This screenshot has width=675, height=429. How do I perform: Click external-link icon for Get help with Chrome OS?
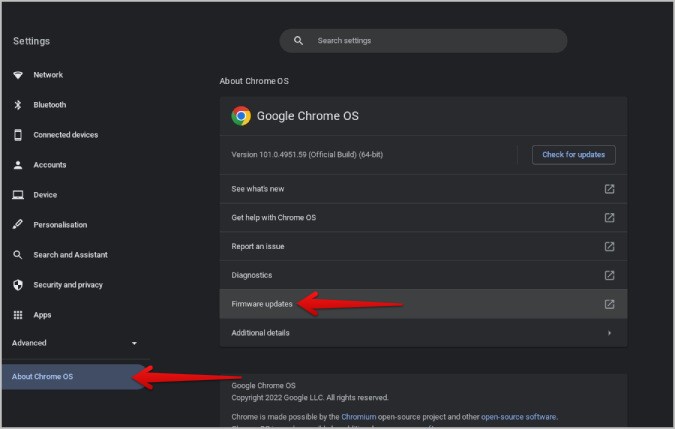coord(609,218)
